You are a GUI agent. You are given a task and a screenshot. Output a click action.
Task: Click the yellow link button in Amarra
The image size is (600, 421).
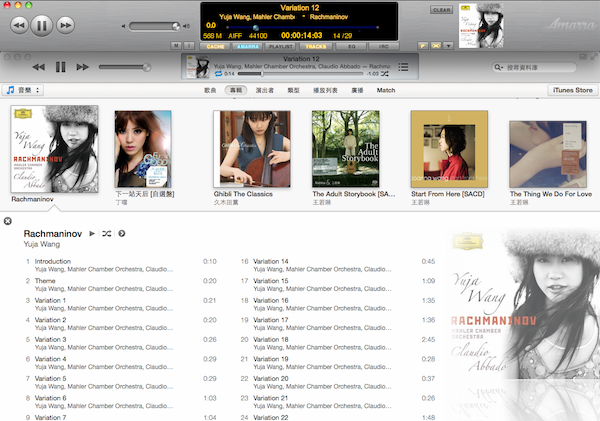(x=435, y=46)
